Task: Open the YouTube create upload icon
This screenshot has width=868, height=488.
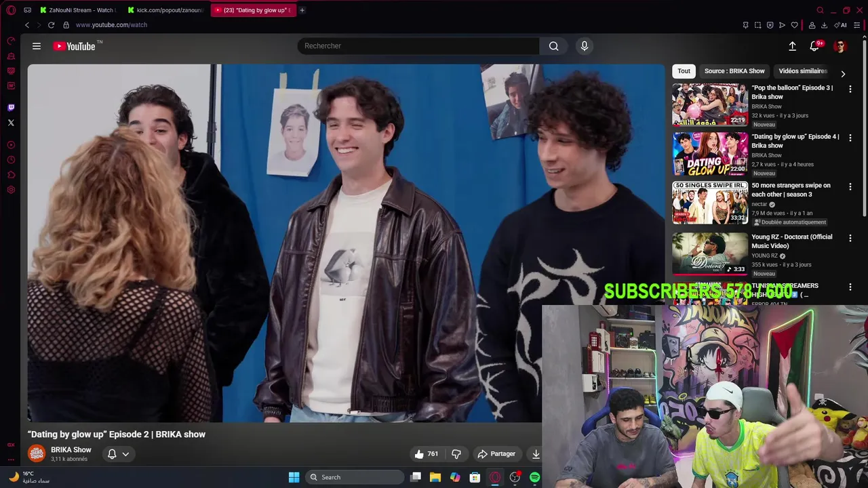Action: pyautogui.click(x=792, y=46)
